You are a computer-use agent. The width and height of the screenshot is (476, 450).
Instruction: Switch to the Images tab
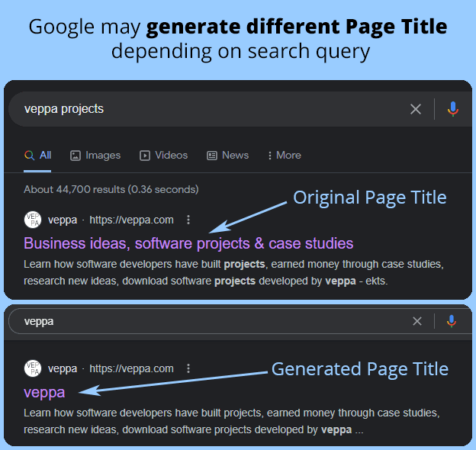point(95,156)
